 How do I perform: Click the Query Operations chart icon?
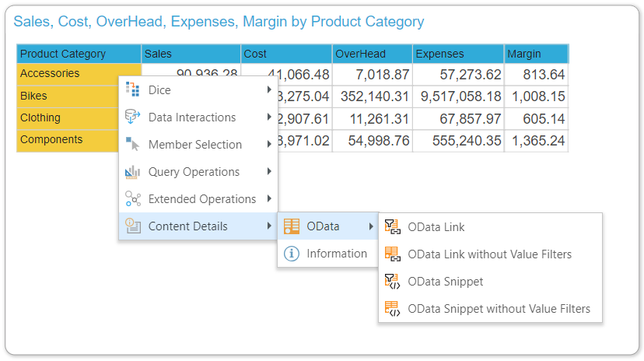(133, 172)
